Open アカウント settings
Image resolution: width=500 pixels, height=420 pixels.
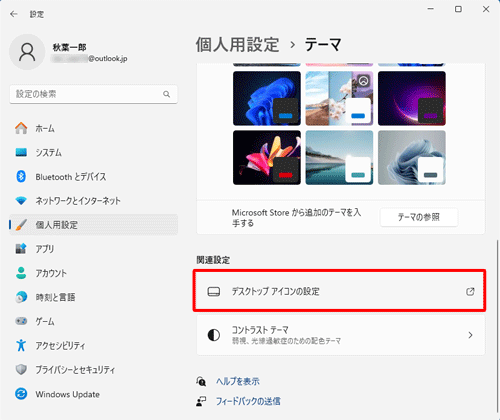[93, 273]
